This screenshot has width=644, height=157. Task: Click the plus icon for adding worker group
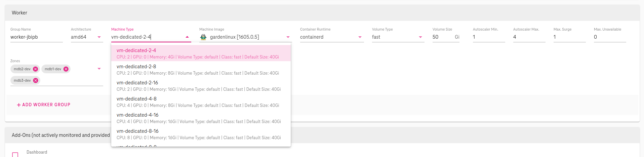point(19,105)
